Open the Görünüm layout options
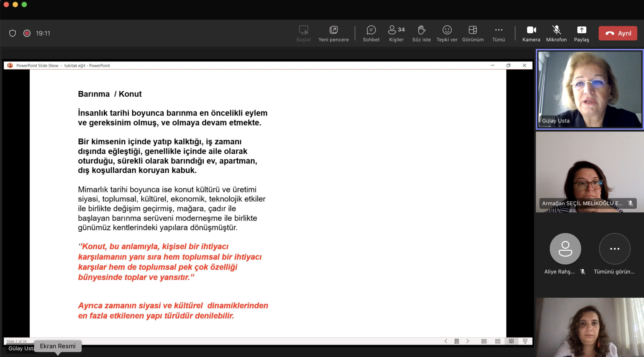The height and width of the screenshot is (357, 644). [473, 34]
